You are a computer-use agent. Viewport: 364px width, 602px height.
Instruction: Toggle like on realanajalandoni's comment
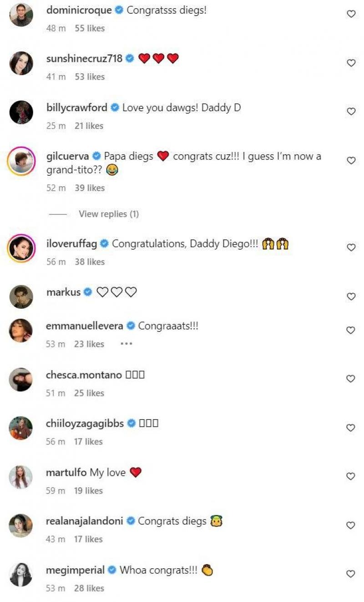pos(351,525)
